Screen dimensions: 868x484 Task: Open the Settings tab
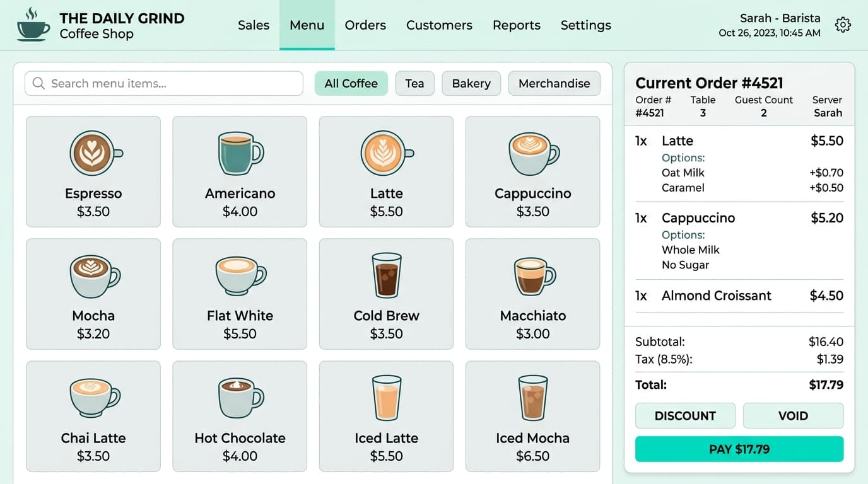(x=586, y=25)
